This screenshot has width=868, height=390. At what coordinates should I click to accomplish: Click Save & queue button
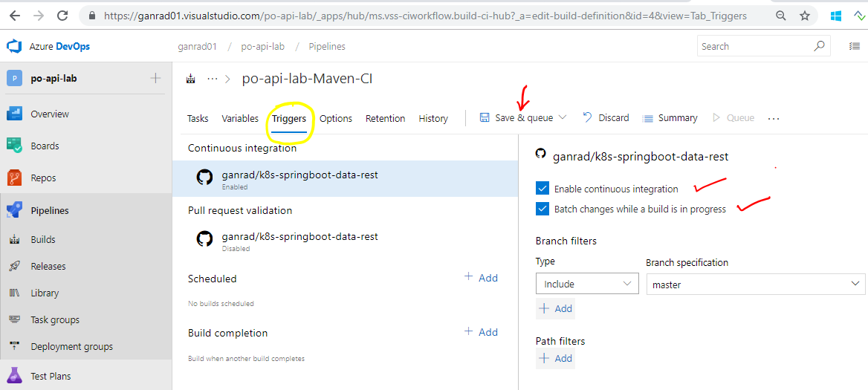pos(516,118)
